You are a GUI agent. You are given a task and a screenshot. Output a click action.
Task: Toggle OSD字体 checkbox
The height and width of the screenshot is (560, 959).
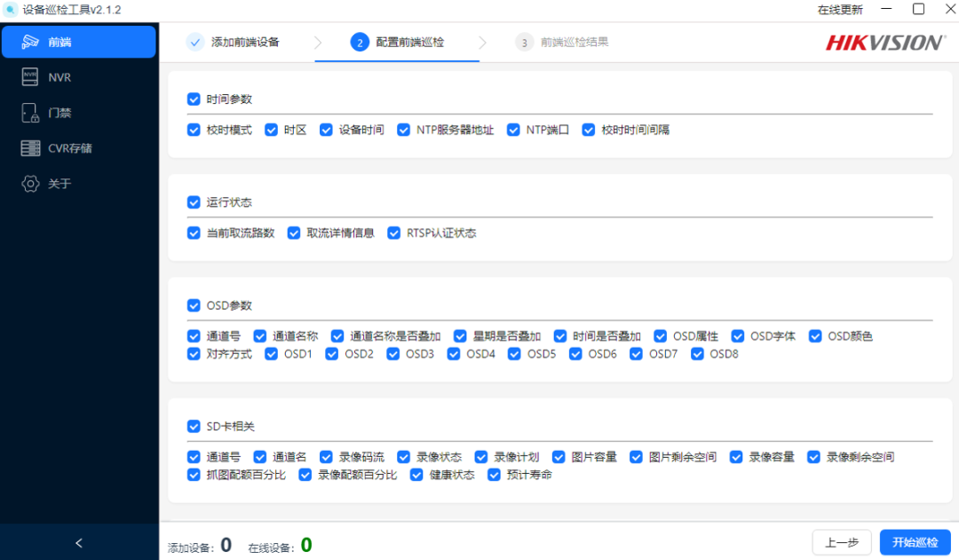coord(738,336)
